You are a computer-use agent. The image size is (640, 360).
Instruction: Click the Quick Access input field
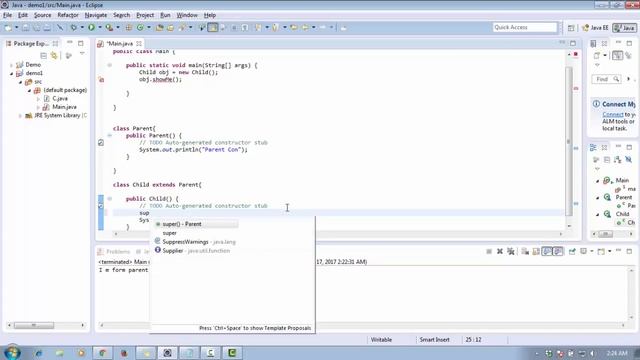(x=524, y=27)
